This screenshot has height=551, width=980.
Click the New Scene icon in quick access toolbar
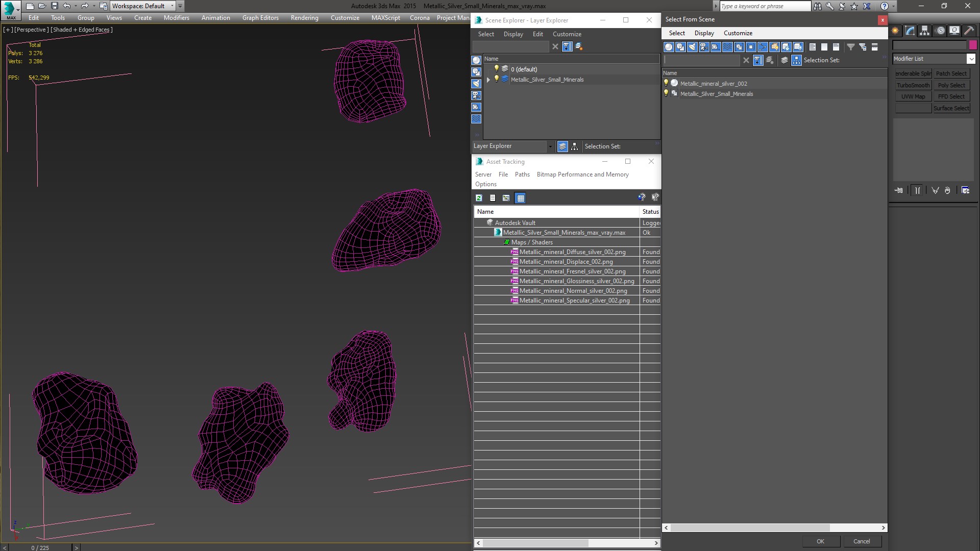point(30,6)
